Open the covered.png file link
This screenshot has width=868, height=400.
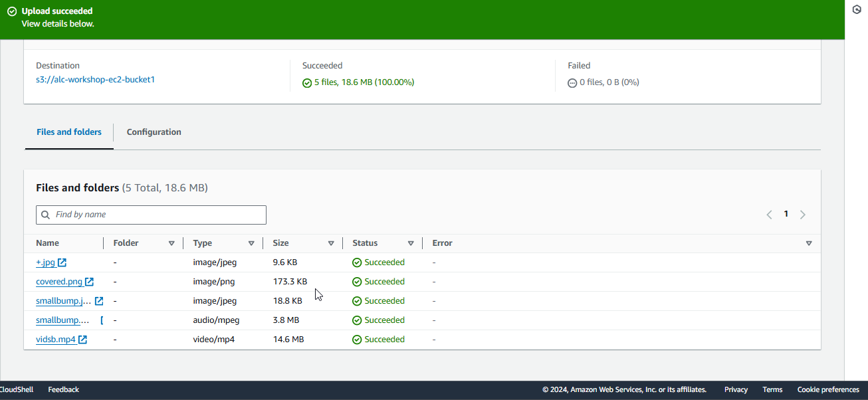click(59, 282)
